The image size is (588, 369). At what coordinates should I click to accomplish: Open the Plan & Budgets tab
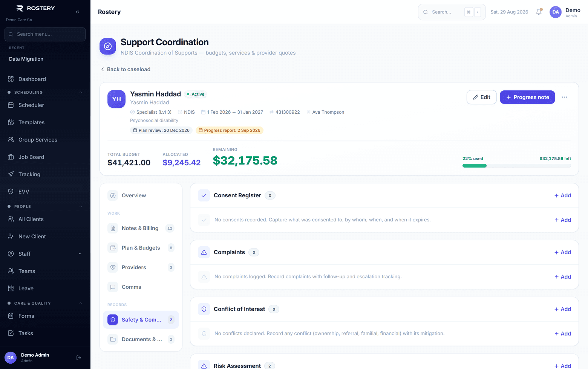coord(141,248)
